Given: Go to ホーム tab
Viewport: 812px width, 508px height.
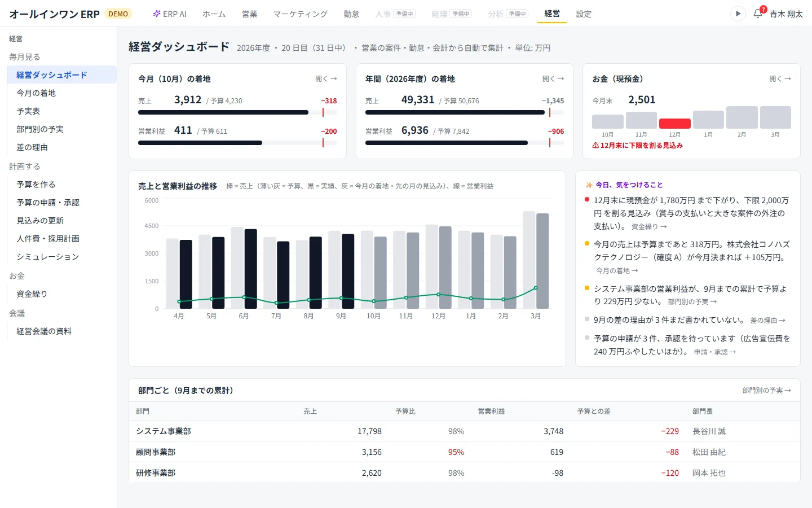Looking at the screenshot, I should (214, 14).
